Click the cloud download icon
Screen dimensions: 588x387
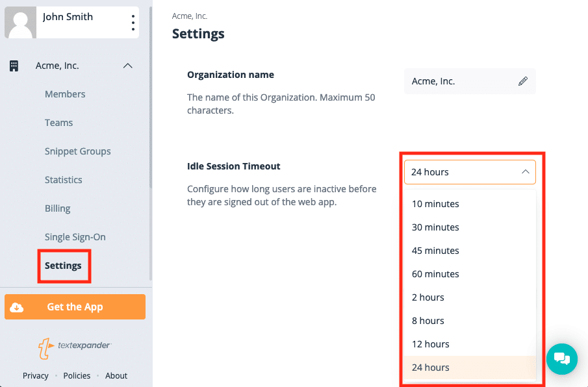[16, 307]
